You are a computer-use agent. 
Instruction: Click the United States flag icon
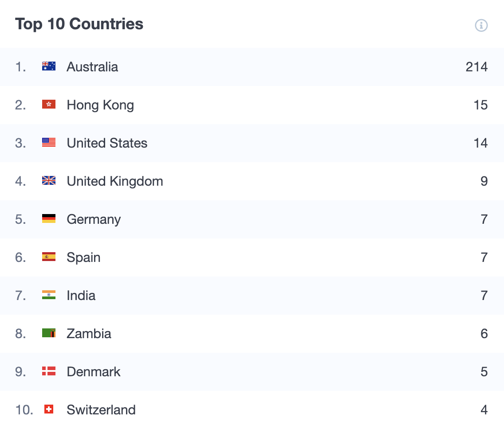click(49, 142)
